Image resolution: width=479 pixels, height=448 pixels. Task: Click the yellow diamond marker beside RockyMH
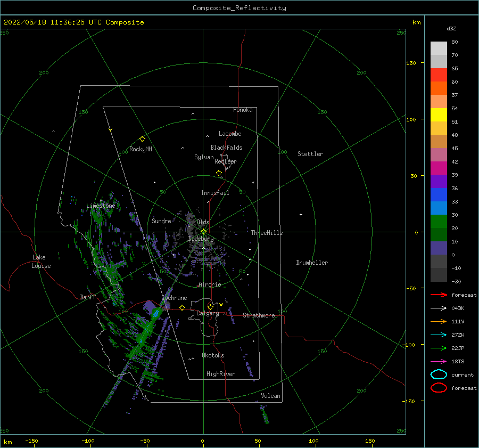[142, 139]
